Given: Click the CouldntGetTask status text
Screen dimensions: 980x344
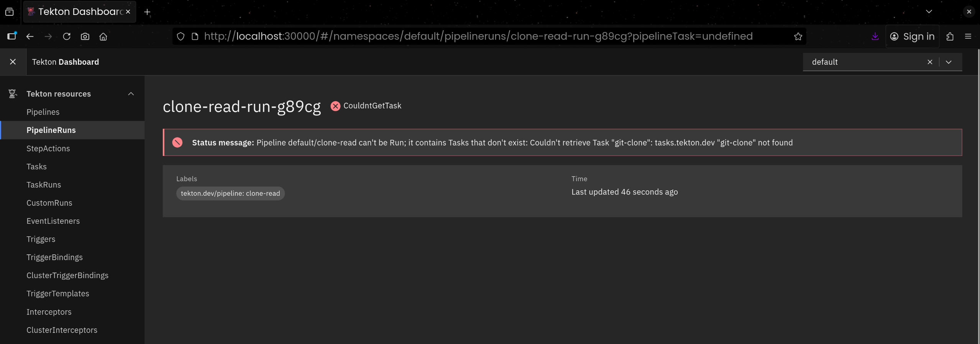Looking at the screenshot, I should coord(372,106).
